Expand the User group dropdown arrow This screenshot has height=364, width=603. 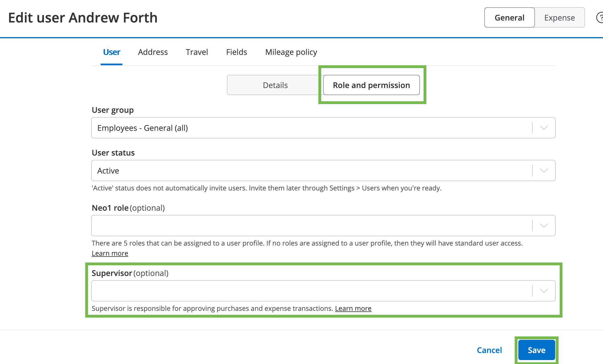coord(544,128)
